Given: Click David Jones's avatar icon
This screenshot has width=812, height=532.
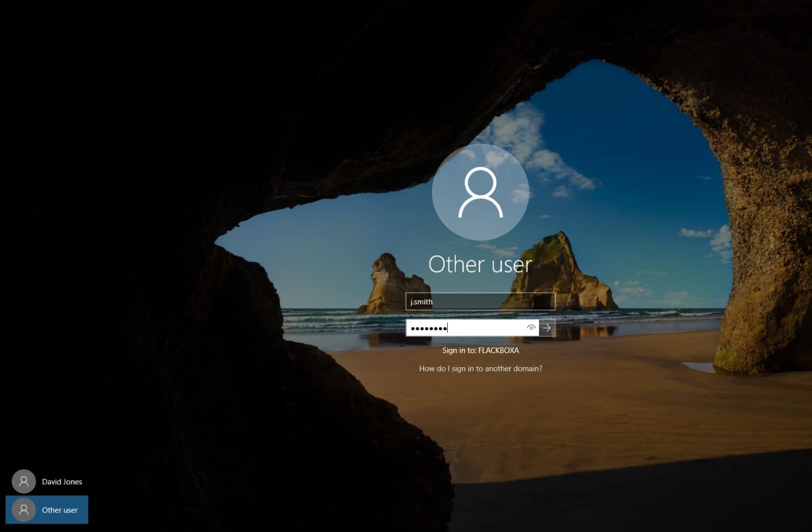Looking at the screenshot, I should coord(24,481).
